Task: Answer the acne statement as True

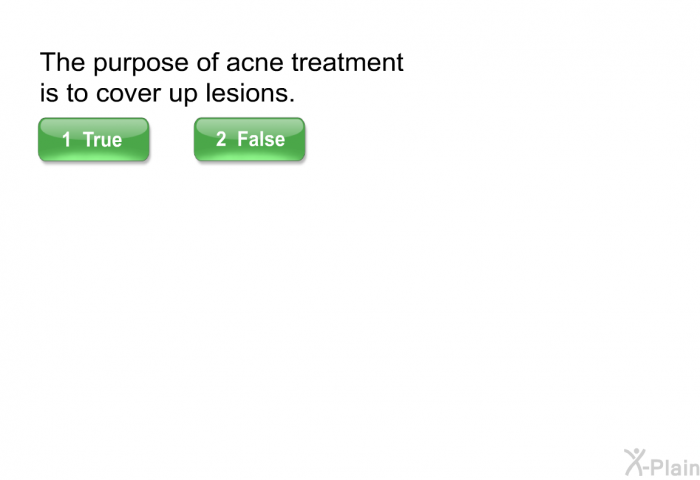Action: (93, 139)
